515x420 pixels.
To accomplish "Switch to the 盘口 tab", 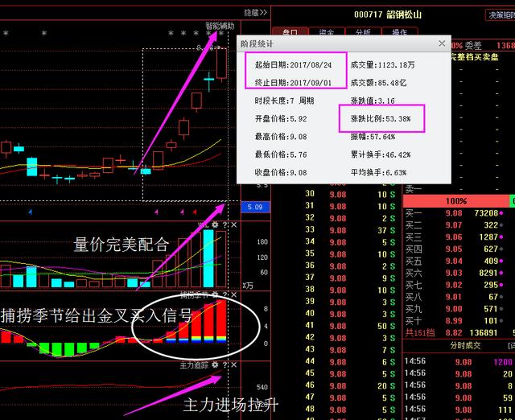I will point(290,33).
